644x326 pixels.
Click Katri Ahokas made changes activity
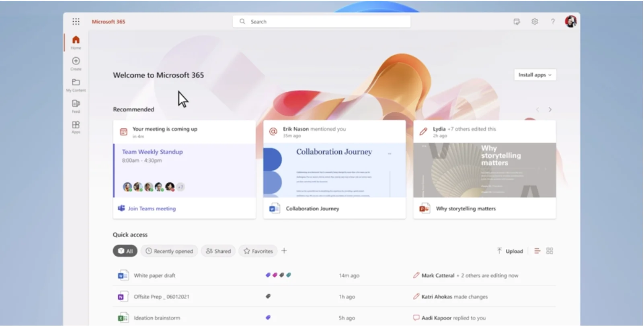pyautogui.click(x=451, y=297)
